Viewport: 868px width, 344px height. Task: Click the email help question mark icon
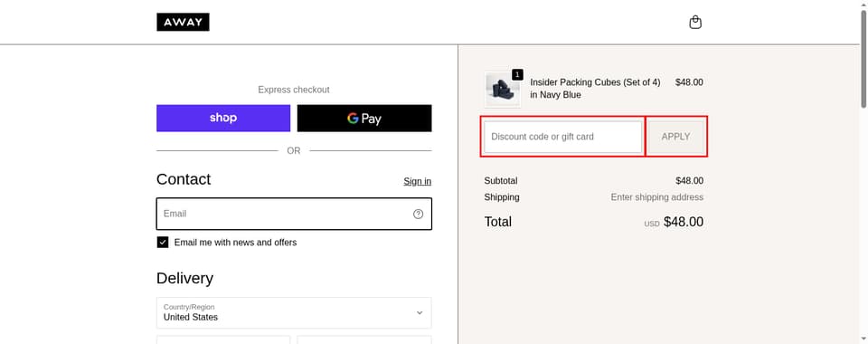point(418,214)
